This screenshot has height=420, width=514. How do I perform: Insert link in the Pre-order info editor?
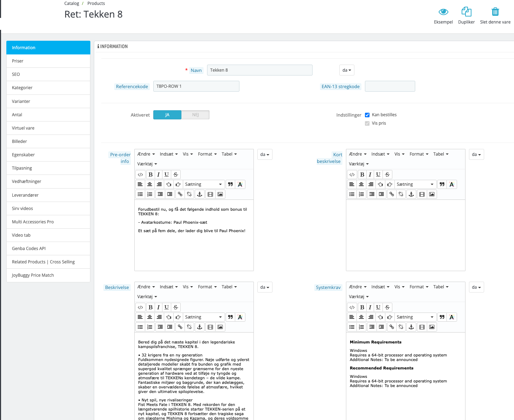(180, 194)
